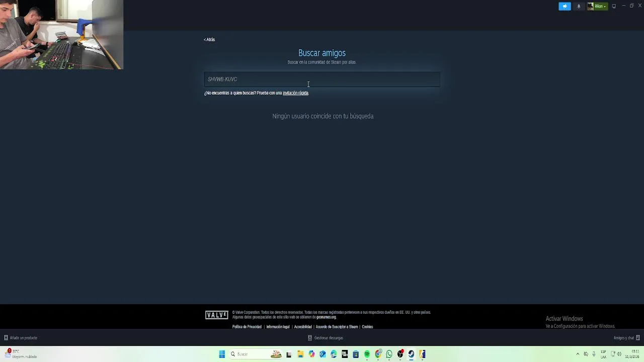
Task: Open the clock and date flyout
Action: coord(632,354)
